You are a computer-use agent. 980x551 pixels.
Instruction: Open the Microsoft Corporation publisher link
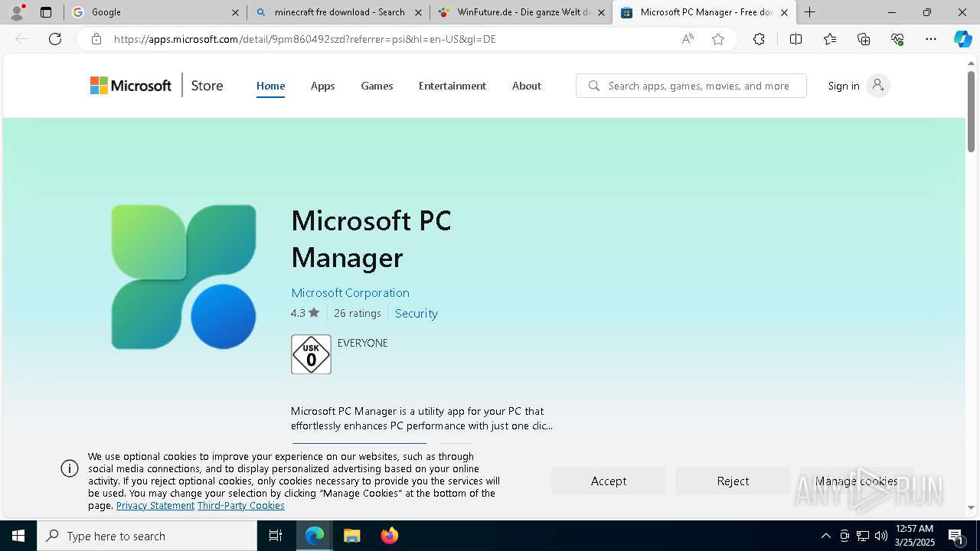pyautogui.click(x=350, y=292)
